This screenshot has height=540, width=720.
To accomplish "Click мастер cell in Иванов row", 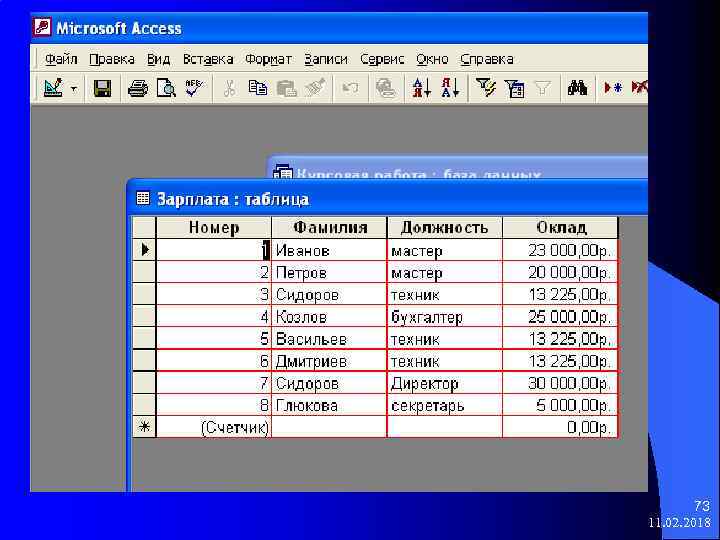I will coord(444,250).
